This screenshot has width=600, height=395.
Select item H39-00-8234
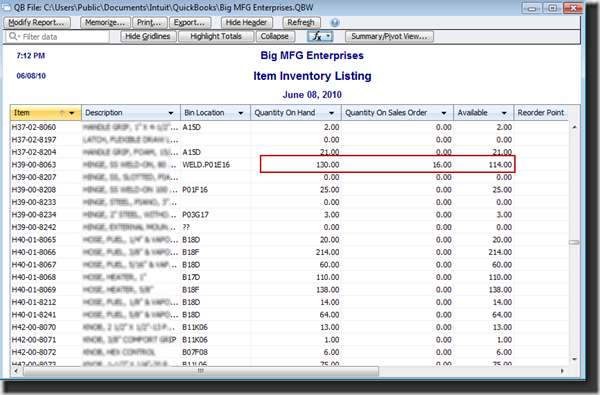[x=34, y=215]
